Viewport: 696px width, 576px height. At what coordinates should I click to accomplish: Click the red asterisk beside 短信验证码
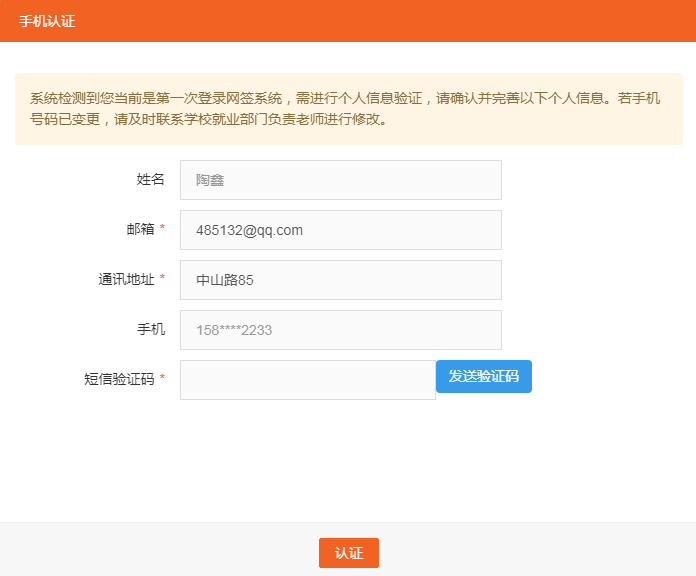[x=162, y=377]
